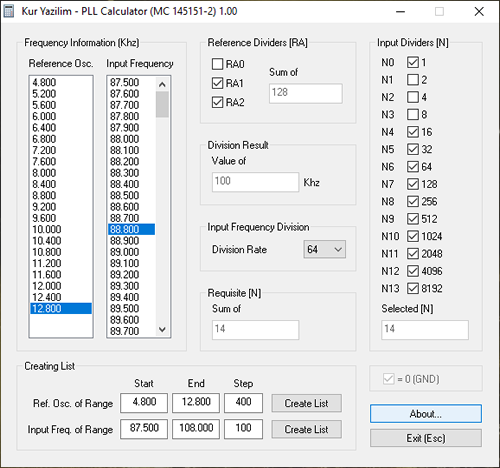
Task: Uncheck the N13 divider 8192
Action: point(413,288)
